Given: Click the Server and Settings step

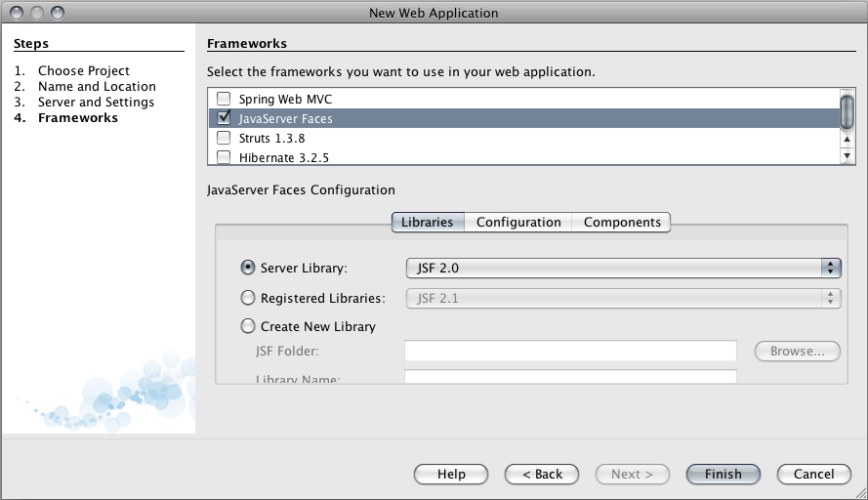Looking at the screenshot, I should pyautogui.click(x=96, y=102).
